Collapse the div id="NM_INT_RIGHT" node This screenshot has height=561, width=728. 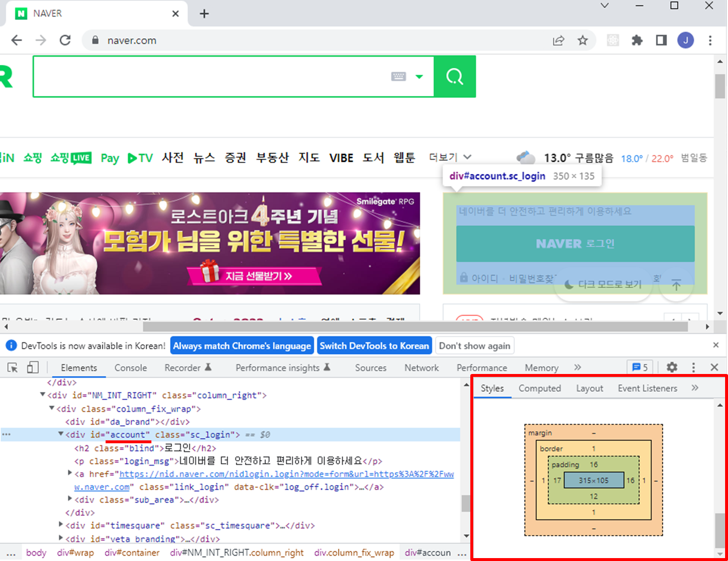coord(43,395)
